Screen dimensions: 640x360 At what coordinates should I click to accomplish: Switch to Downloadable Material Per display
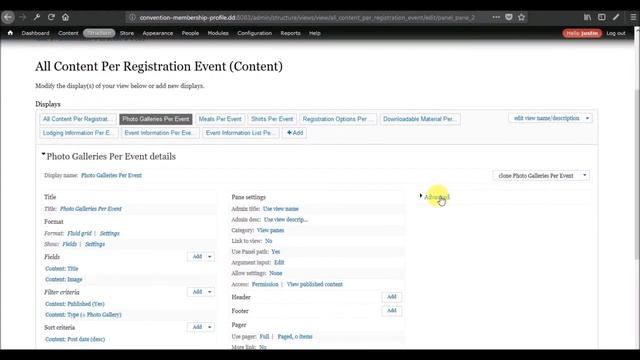click(420, 119)
